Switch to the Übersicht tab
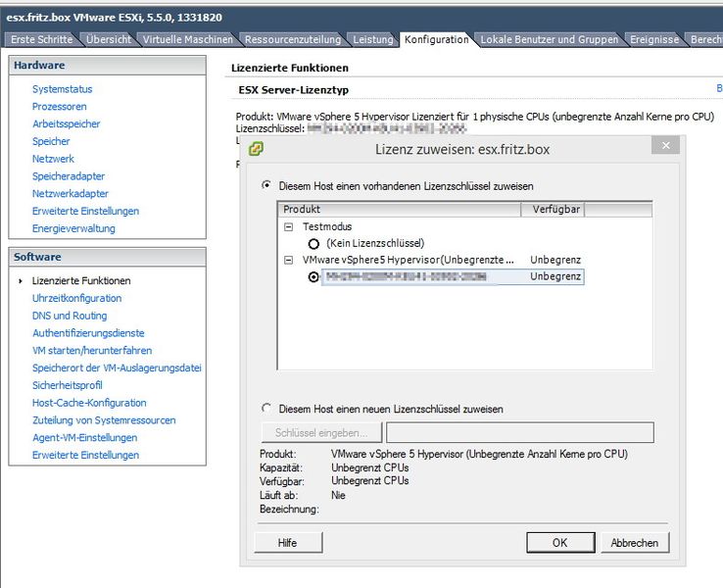 [x=109, y=39]
